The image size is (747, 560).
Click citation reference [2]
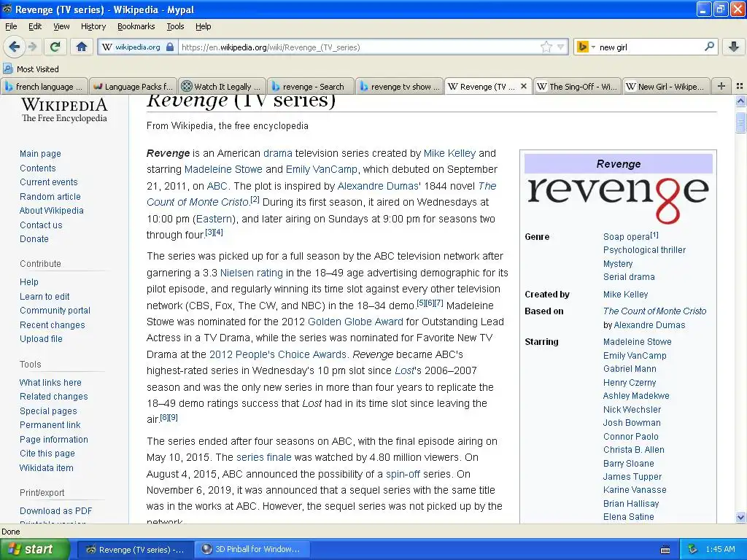pos(255,200)
